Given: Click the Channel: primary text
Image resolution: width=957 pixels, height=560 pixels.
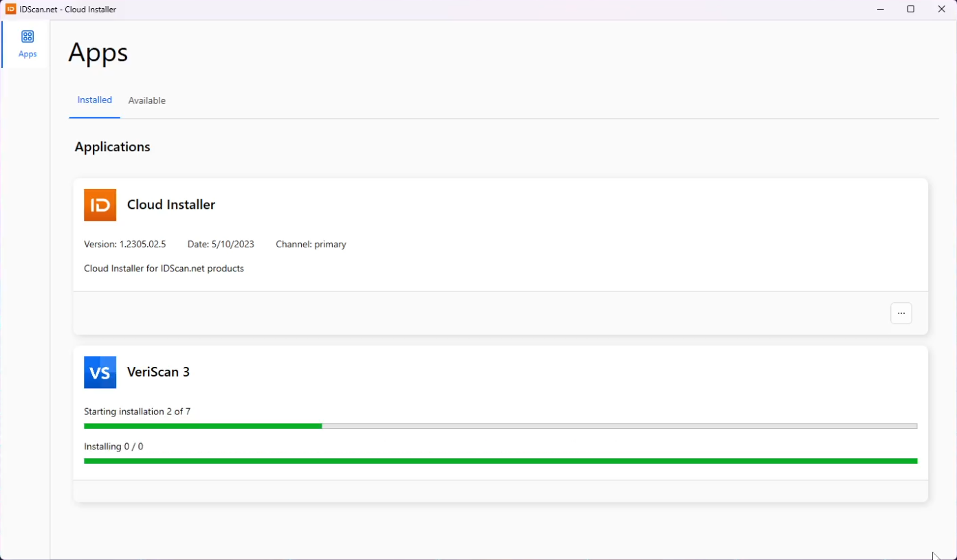Looking at the screenshot, I should click(311, 245).
